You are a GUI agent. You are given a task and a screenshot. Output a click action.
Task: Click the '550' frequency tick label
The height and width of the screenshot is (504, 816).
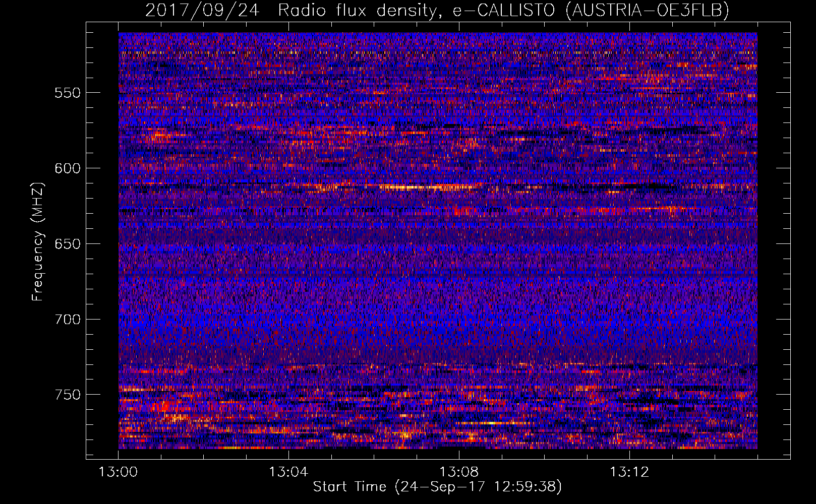pos(68,93)
